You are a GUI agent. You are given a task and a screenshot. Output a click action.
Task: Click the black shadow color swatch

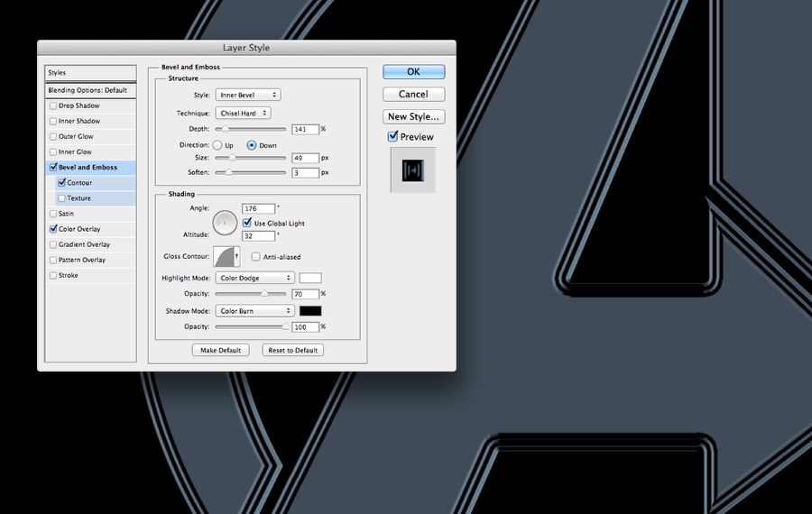[310, 310]
